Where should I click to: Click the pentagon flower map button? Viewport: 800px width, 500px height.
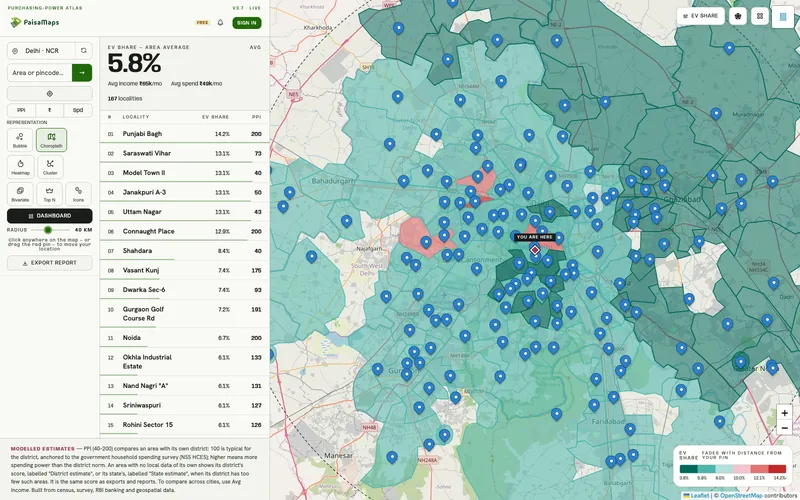738,16
